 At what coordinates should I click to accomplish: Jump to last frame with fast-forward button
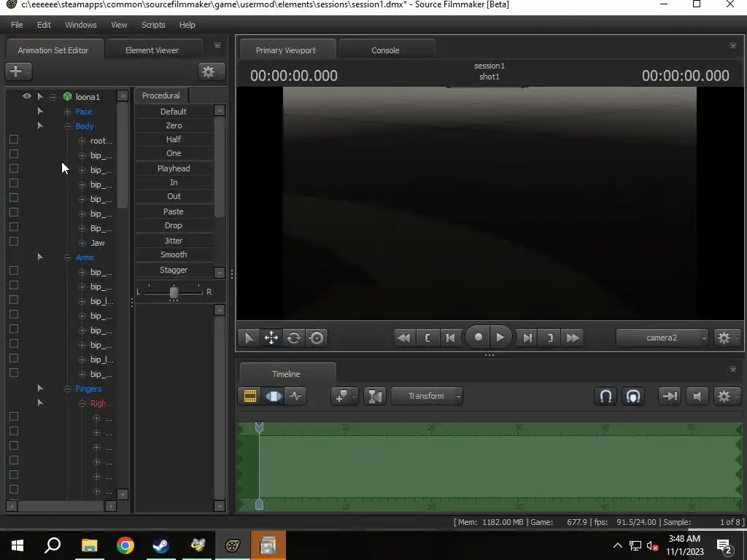(x=573, y=338)
